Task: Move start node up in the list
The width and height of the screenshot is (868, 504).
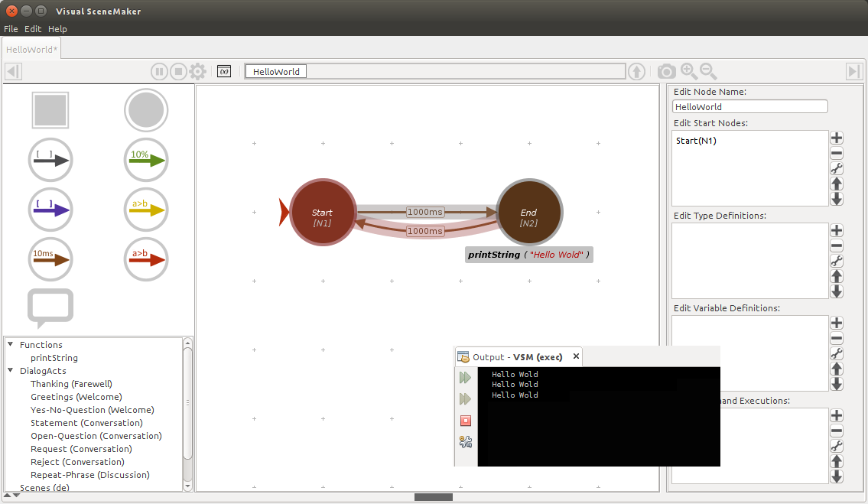Action: [x=837, y=184]
